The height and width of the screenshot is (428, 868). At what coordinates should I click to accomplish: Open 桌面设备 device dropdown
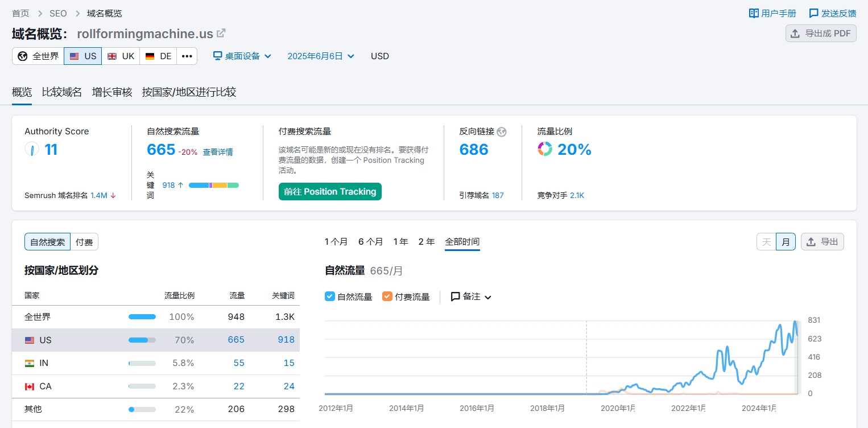tap(242, 56)
